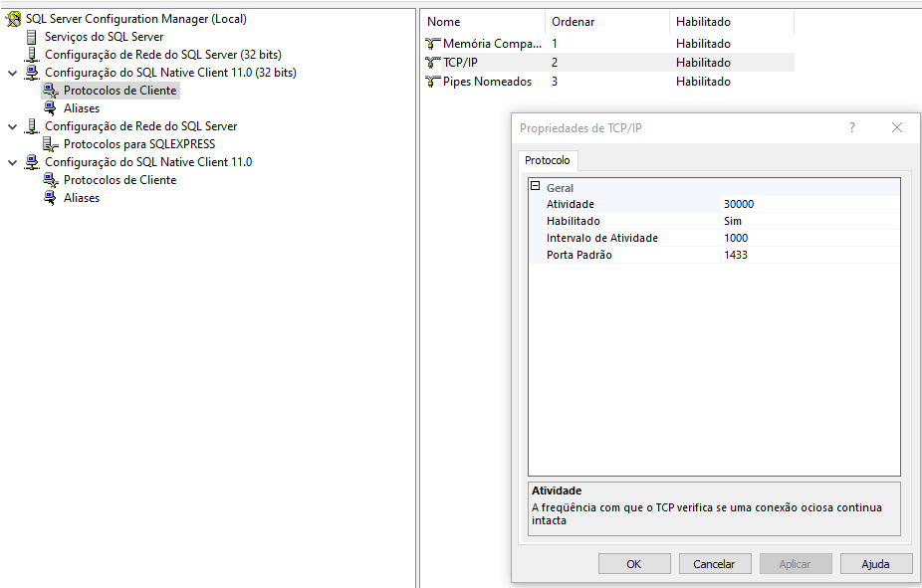The height and width of the screenshot is (588, 922).
Task: Collapse Configuração de Rede do SQL Server node
Action: pyautogui.click(x=12, y=127)
